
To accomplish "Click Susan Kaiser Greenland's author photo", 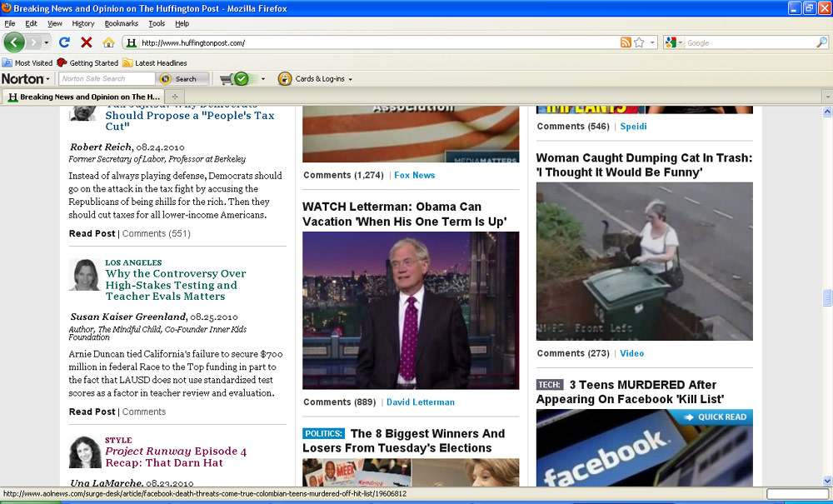I will click(x=85, y=275).
